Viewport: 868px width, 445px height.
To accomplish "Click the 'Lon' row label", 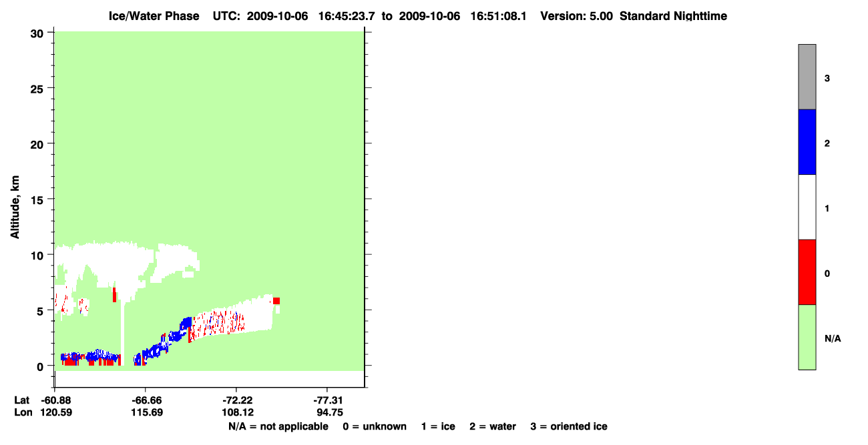I will click(x=22, y=412).
